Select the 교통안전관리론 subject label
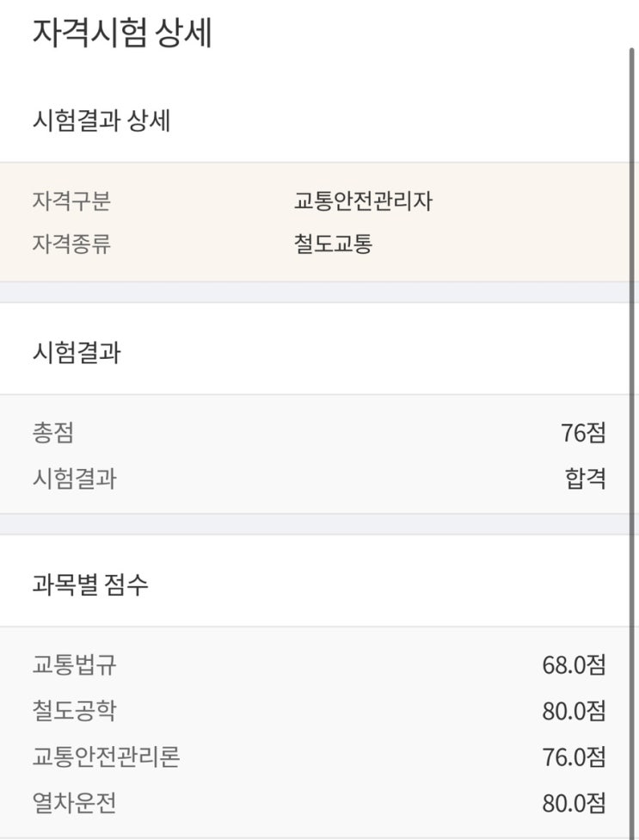The height and width of the screenshot is (840, 639). pos(106,757)
